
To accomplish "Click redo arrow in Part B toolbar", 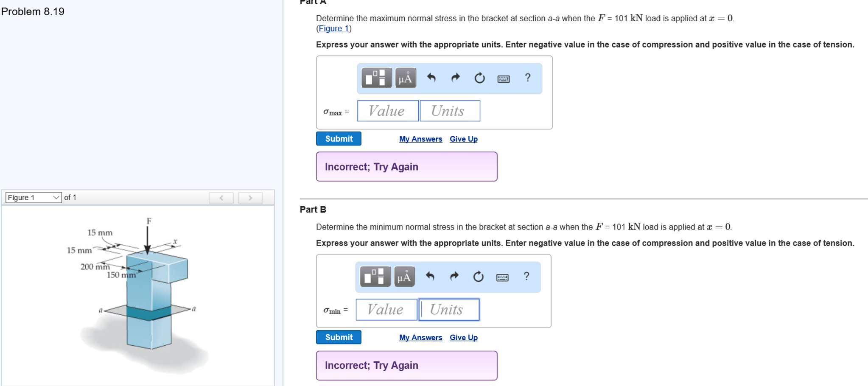I will 454,276.
